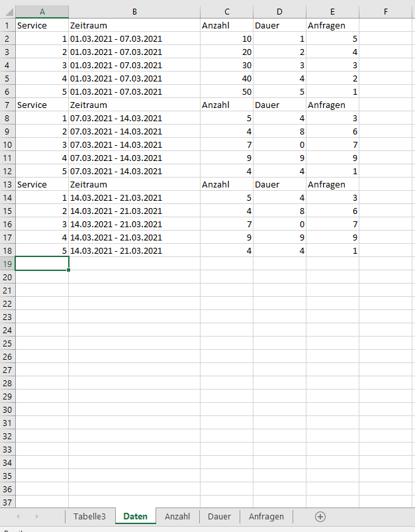
Task: Select row 13 header
Action: click(7, 184)
